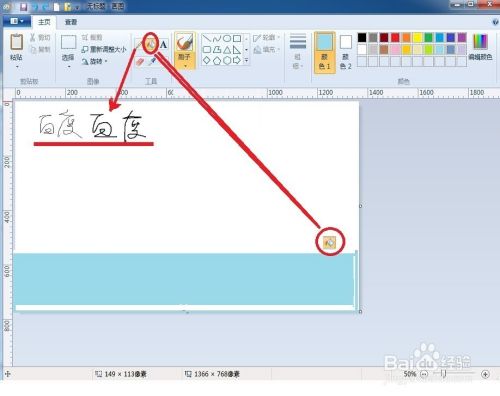
Task: Expand the Brushes (刷子) dropdown arrow
Action: (185, 65)
